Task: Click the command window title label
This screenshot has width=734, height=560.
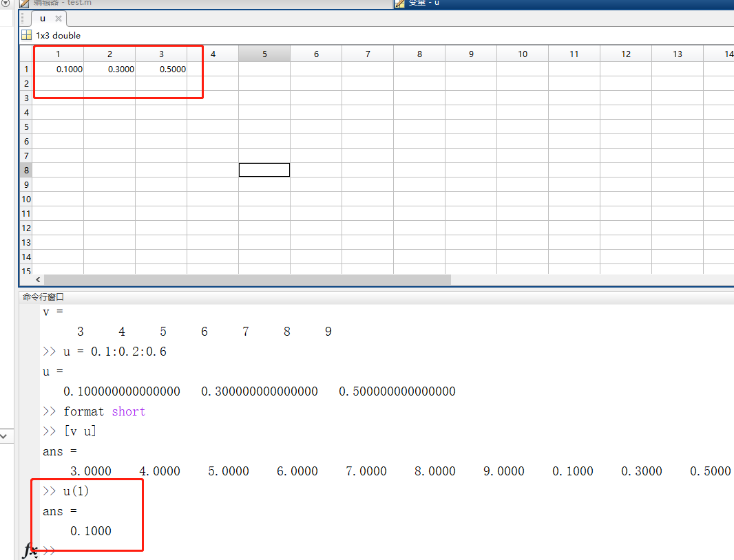Action: [x=43, y=297]
